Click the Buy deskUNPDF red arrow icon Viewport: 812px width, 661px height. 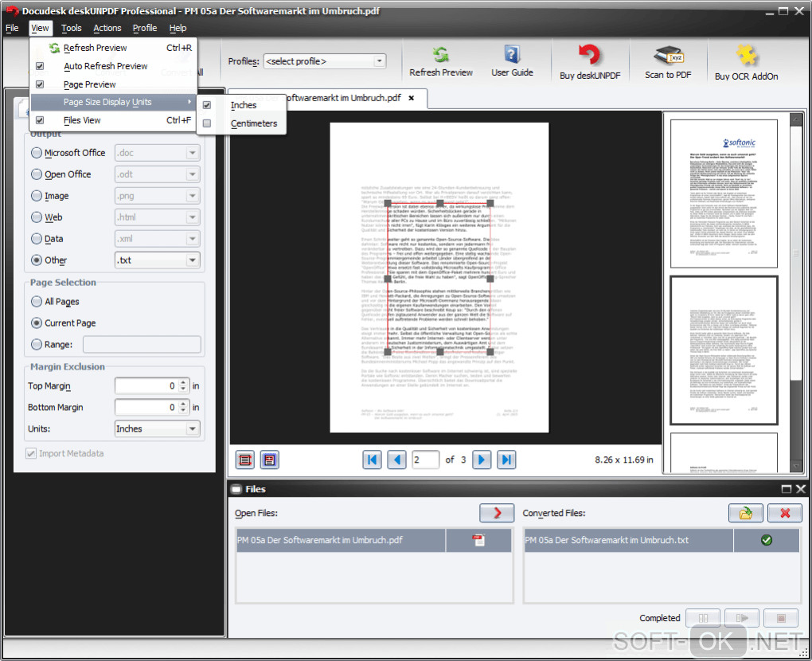tap(589, 56)
